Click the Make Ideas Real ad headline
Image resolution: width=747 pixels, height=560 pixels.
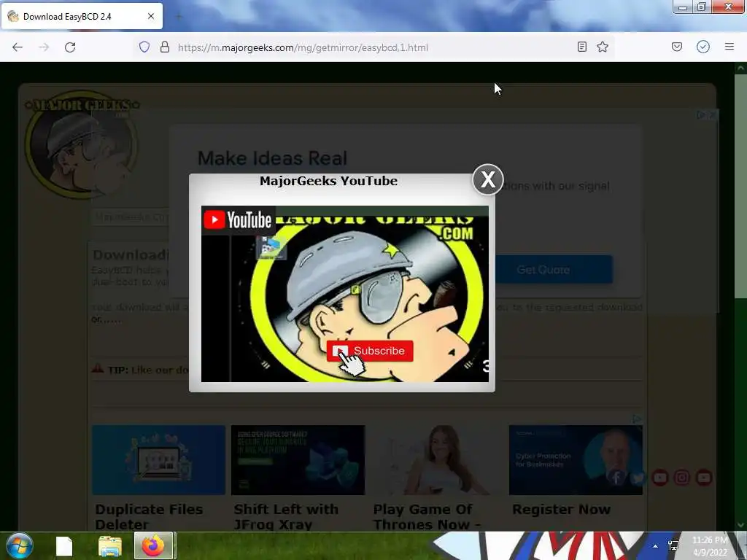click(x=272, y=158)
